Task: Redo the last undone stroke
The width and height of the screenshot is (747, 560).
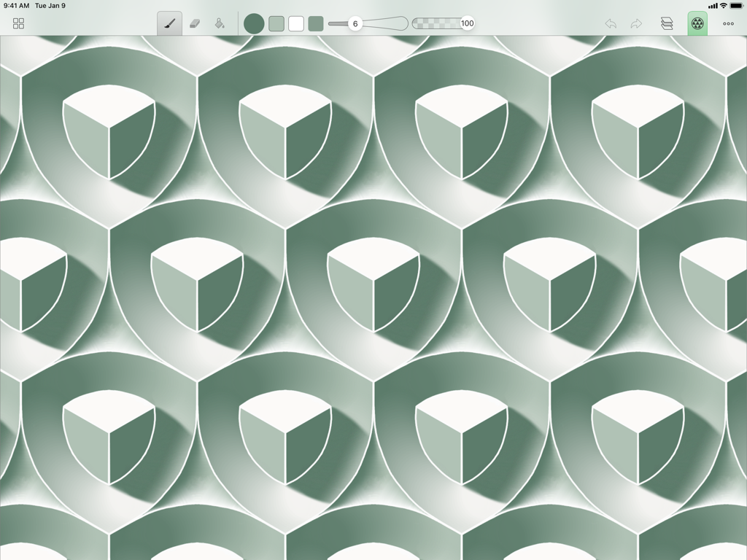Action: pos(636,23)
